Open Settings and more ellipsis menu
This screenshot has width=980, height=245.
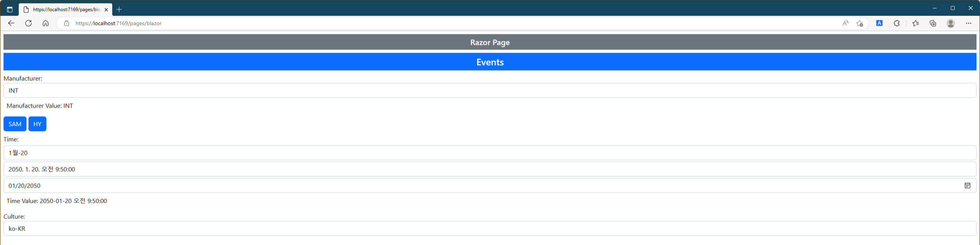969,23
